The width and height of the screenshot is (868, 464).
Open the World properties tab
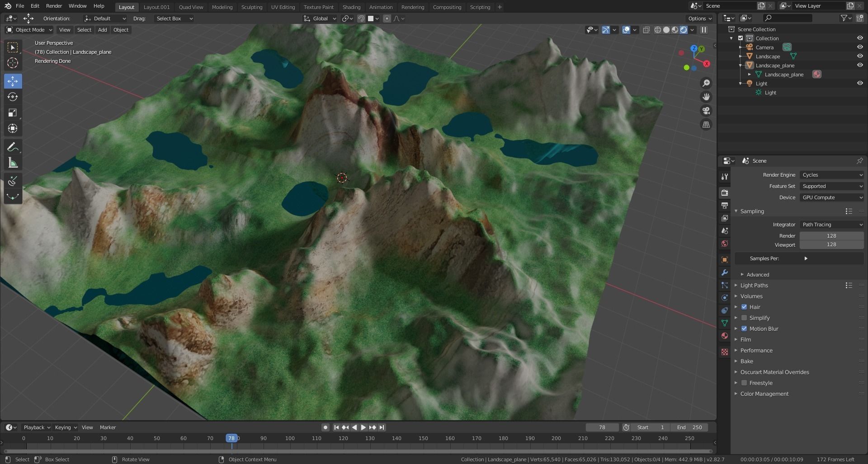(x=724, y=244)
